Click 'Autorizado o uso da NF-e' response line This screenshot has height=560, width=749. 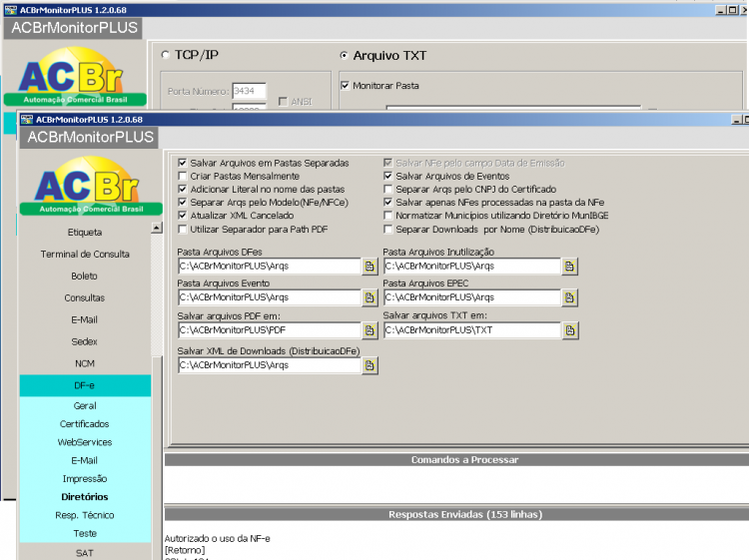(218, 538)
